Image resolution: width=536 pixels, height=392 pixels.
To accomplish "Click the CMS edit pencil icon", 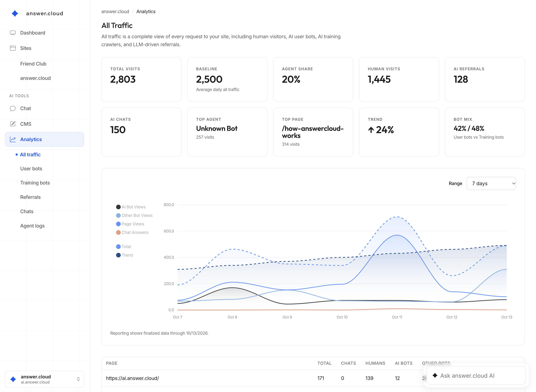I will 13,124.
